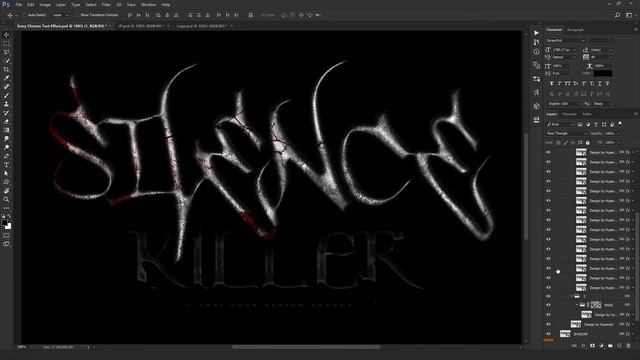Toggle the lock all layers icon
Viewport: 640px width, 360px height.
click(587, 142)
